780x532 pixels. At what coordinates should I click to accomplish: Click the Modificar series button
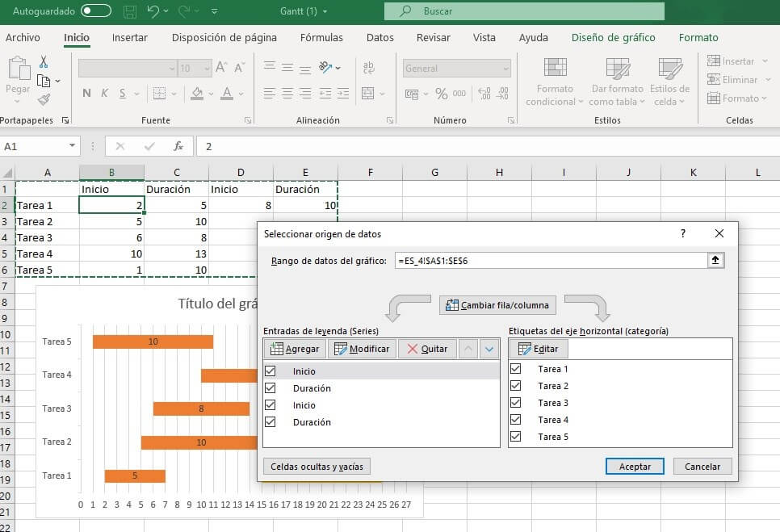[x=362, y=349]
